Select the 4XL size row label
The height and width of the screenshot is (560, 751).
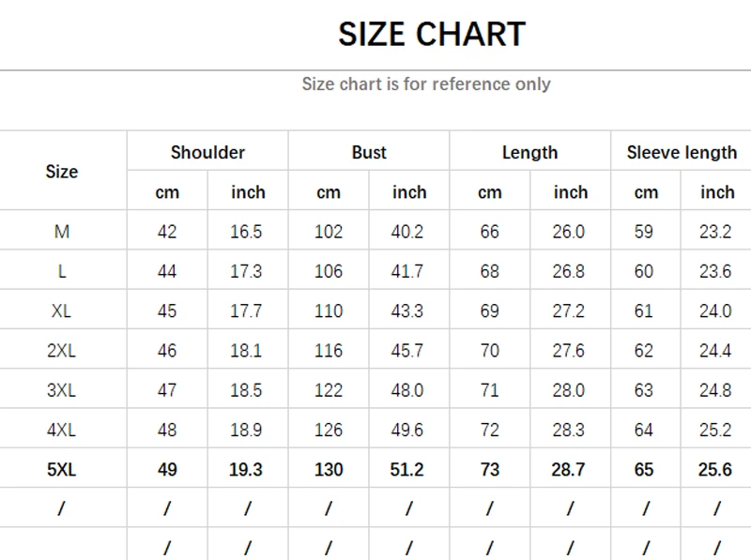click(62, 431)
